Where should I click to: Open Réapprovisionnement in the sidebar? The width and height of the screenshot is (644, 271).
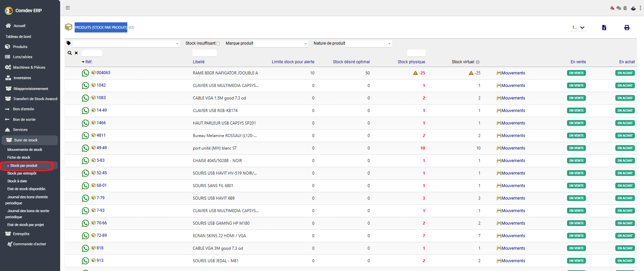click(31, 89)
